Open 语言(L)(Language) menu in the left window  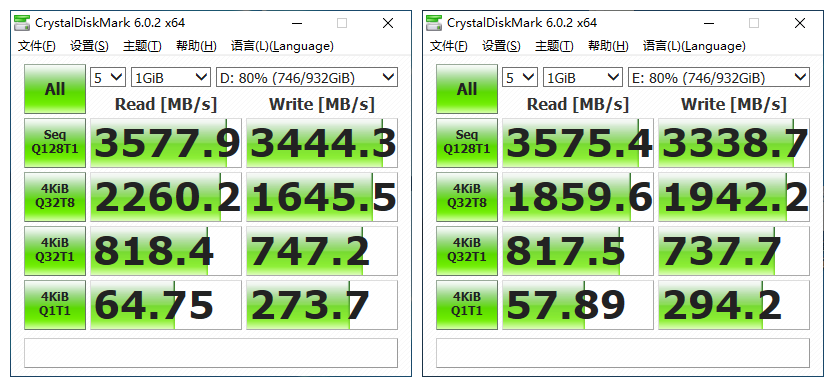tap(282, 46)
